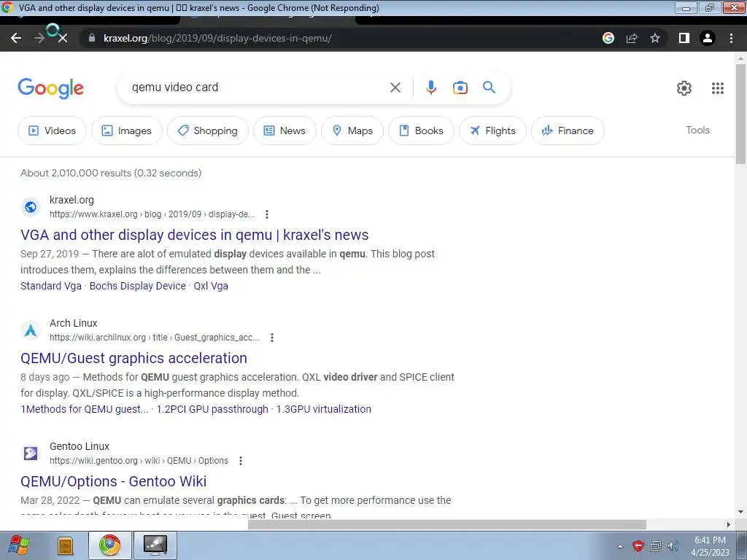This screenshot has height=560, width=747.
Task: Toggle Chrome side panel
Action: click(684, 38)
